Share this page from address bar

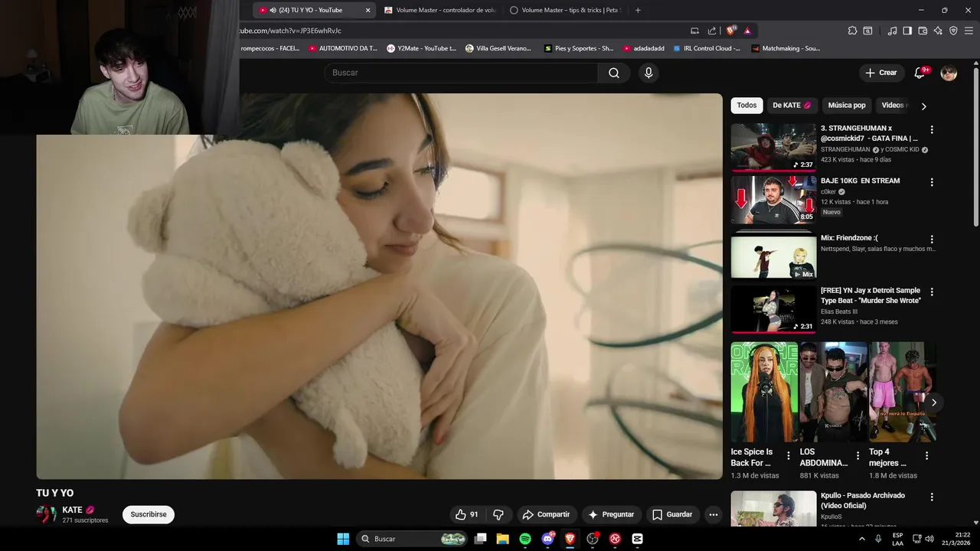click(x=712, y=31)
